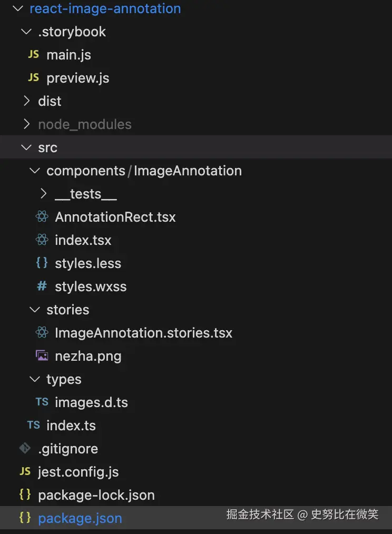392x534 pixels.
Task: Click the JS icon beside jest.config.js
Action: 25,472
